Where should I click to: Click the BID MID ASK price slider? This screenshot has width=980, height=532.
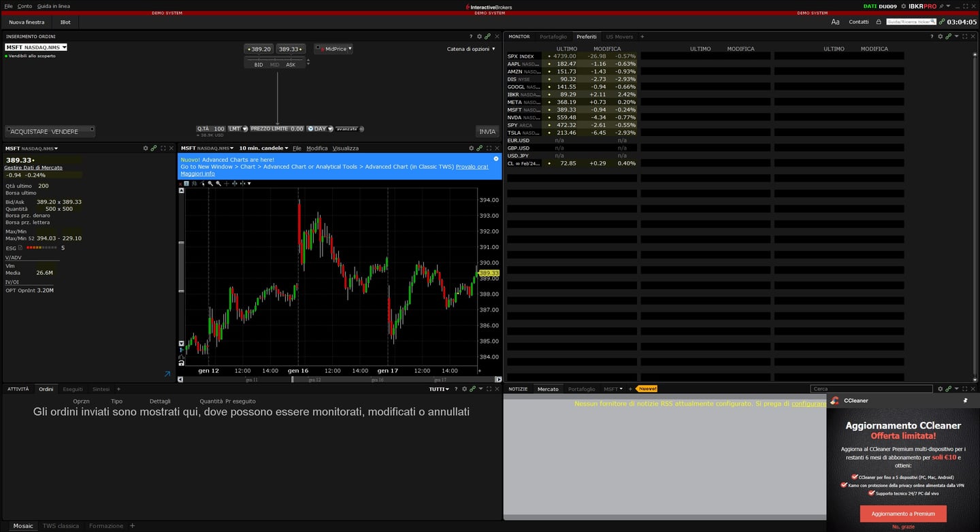[276, 63]
